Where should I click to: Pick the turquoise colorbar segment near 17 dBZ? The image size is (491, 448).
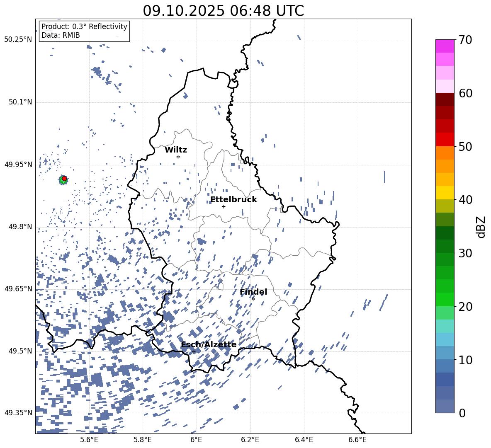click(x=445, y=326)
